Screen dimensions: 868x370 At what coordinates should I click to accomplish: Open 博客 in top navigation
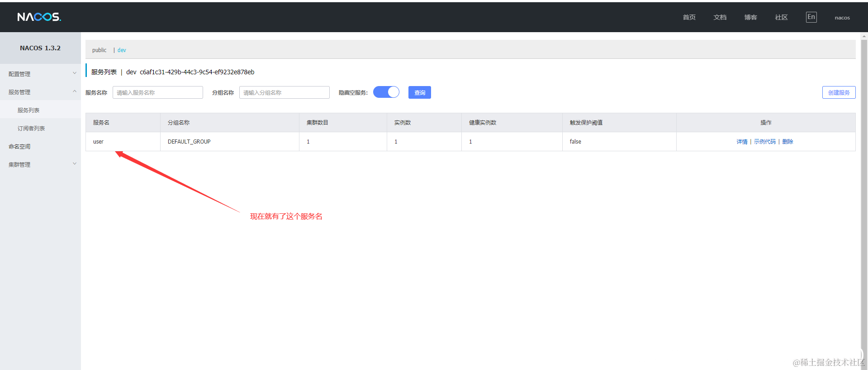pyautogui.click(x=751, y=17)
